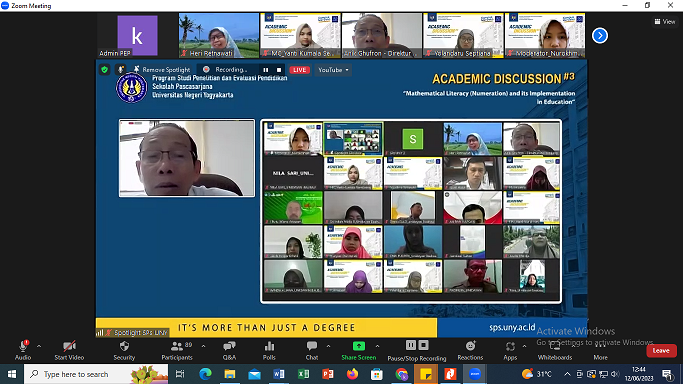
Task: Open the View layout menu
Action: (x=665, y=21)
